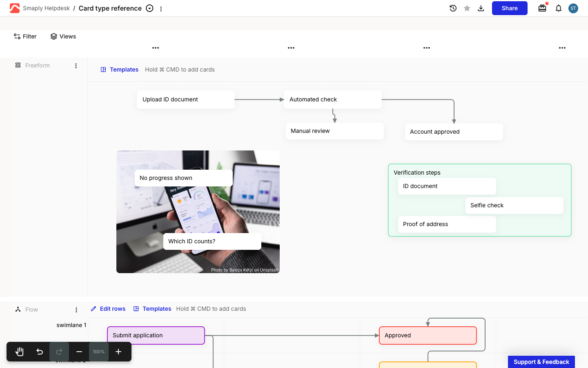This screenshot has width=588, height=368.
Task: Open Templates in Freeform lane
Action: 120,70
